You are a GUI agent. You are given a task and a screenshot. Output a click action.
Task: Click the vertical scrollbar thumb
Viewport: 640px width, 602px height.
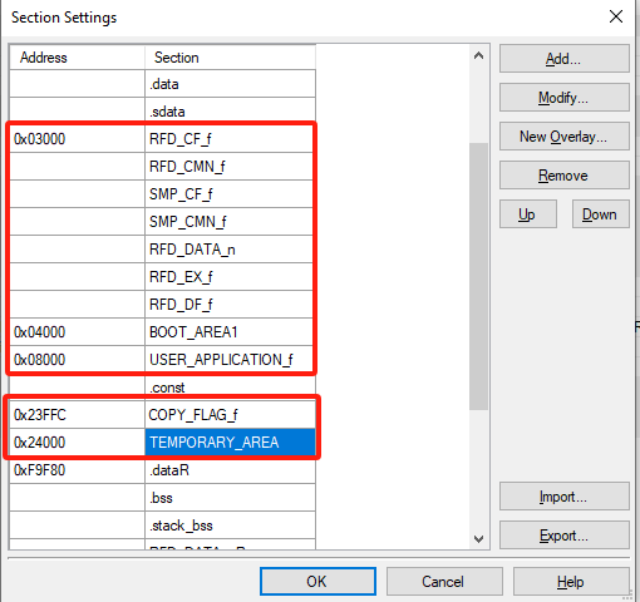(479, 276)
